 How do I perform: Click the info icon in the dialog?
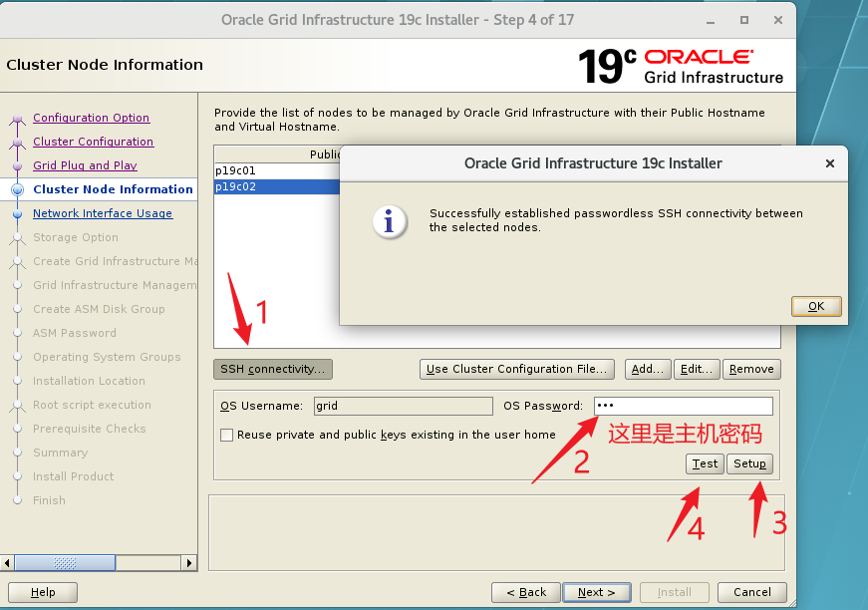pos(390,222)
